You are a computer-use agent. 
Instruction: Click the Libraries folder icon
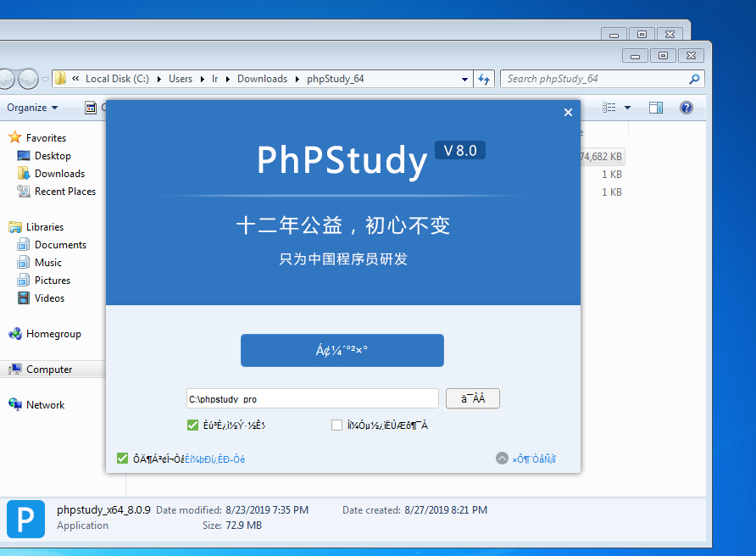coord(15,226)
